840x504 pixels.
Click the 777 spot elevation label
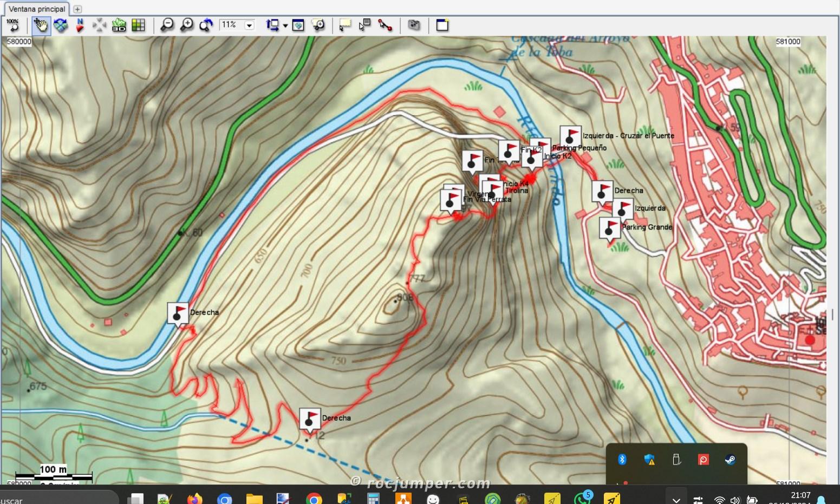(417, 279)
